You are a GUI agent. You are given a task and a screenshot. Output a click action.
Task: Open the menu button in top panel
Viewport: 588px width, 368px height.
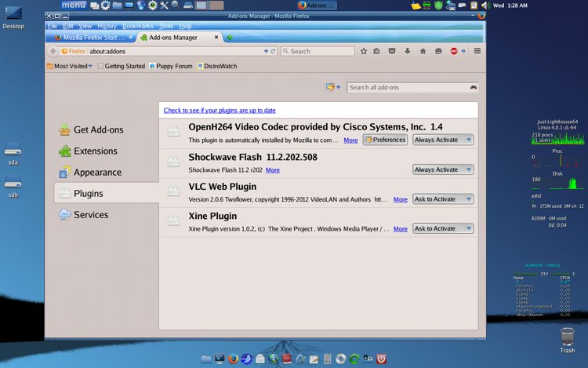[74, 5]
